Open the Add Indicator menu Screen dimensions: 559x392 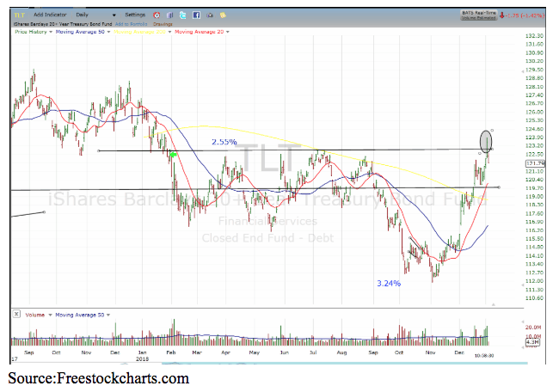click(x=50, y=15)
